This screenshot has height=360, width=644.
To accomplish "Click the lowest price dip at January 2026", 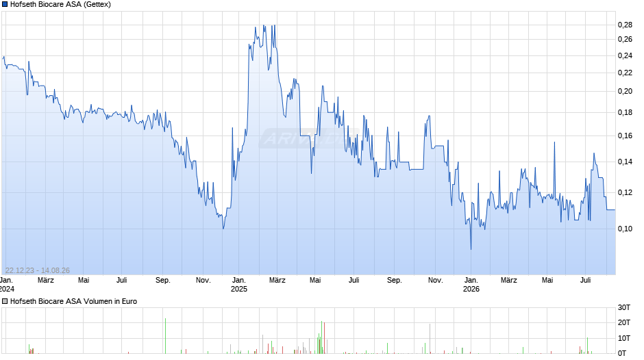I will point(471,248).
